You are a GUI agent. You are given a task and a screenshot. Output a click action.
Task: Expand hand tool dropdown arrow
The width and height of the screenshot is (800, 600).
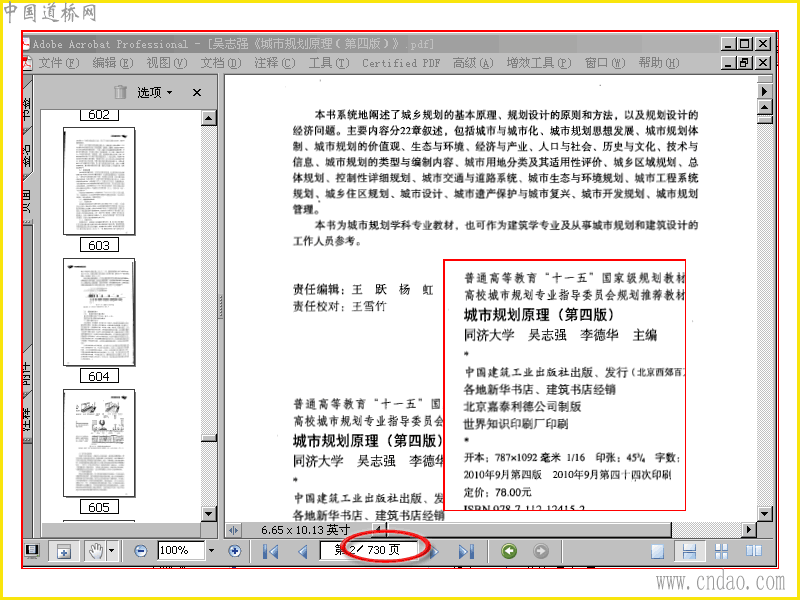[x=112, y=551]
